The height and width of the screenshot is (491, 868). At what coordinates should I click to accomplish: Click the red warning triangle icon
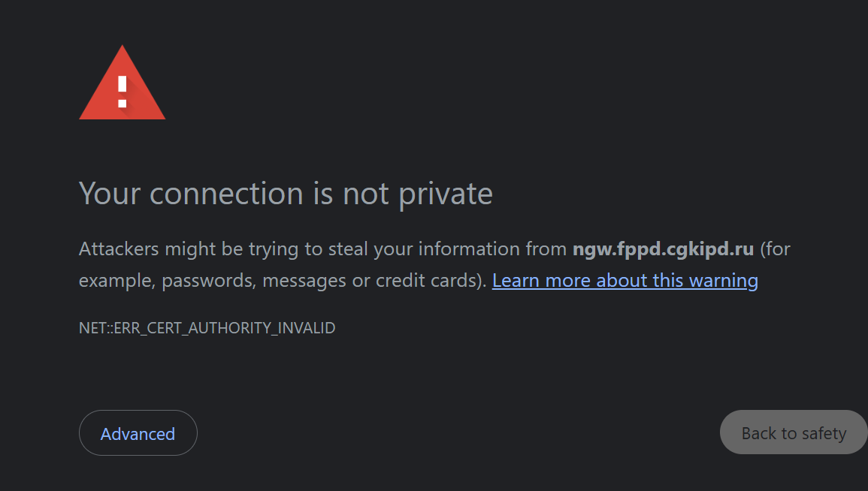coord(122,83)
